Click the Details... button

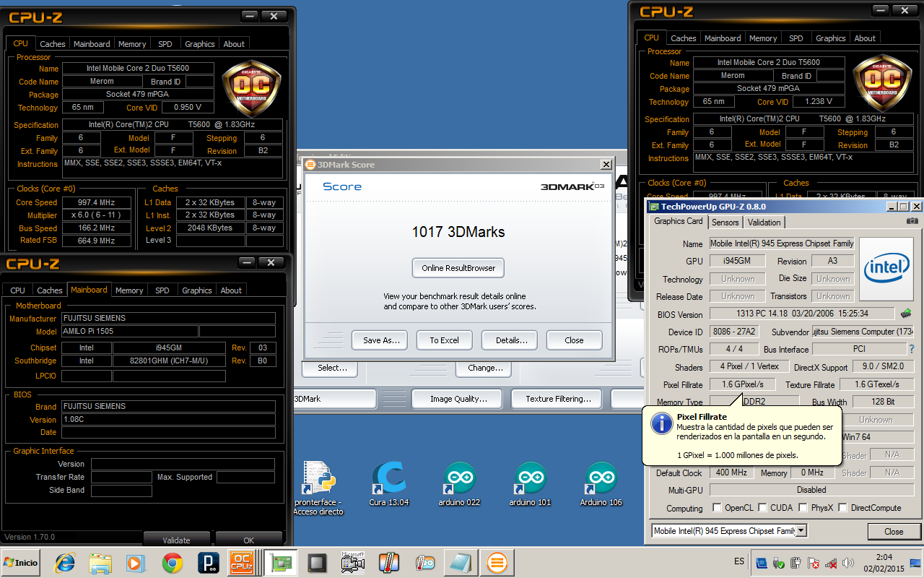click(x=511, y=340)
